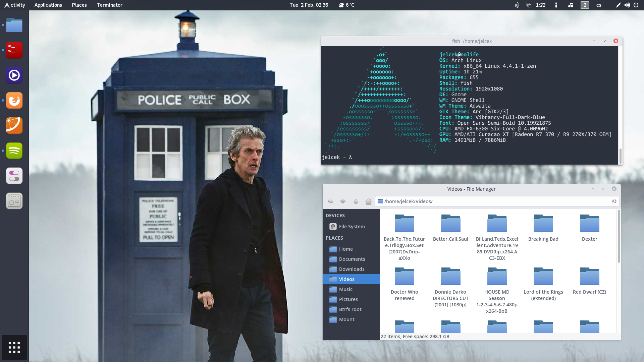Screen dimensions: 644x362
Task: Open the volume control icon
Action: click(627, 5)
